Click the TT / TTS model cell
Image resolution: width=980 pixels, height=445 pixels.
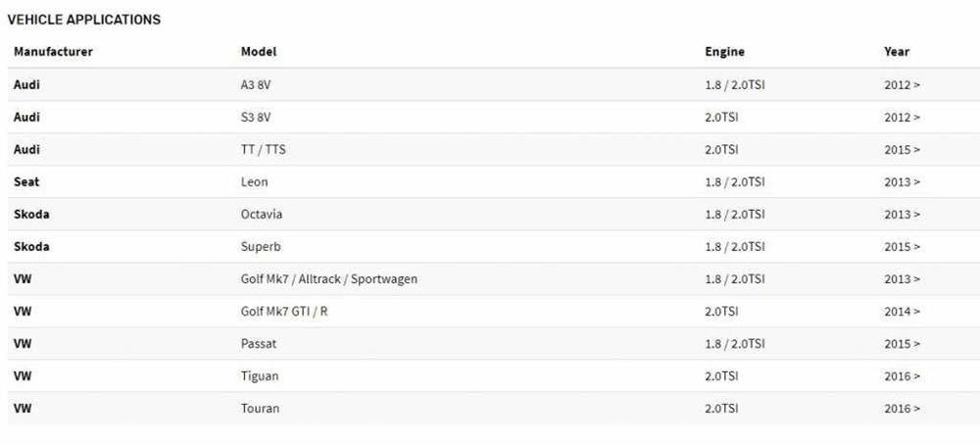(x=264, y=150)
